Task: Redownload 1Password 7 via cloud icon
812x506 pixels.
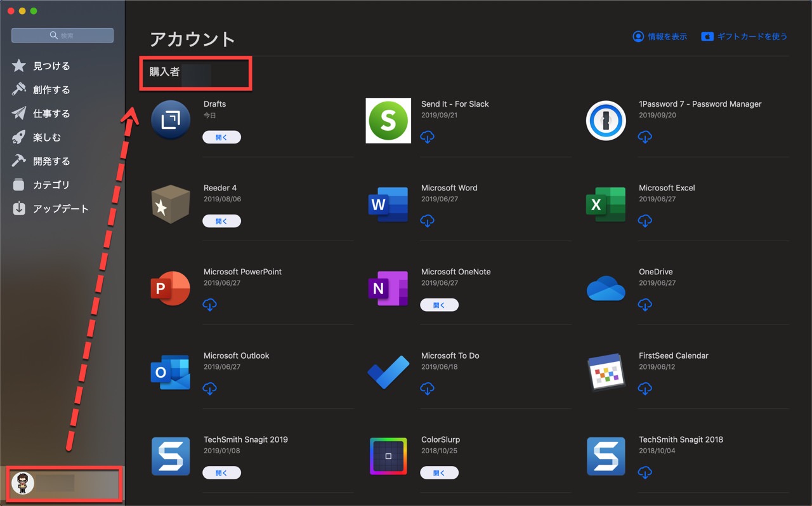Action: coord(645,136)
